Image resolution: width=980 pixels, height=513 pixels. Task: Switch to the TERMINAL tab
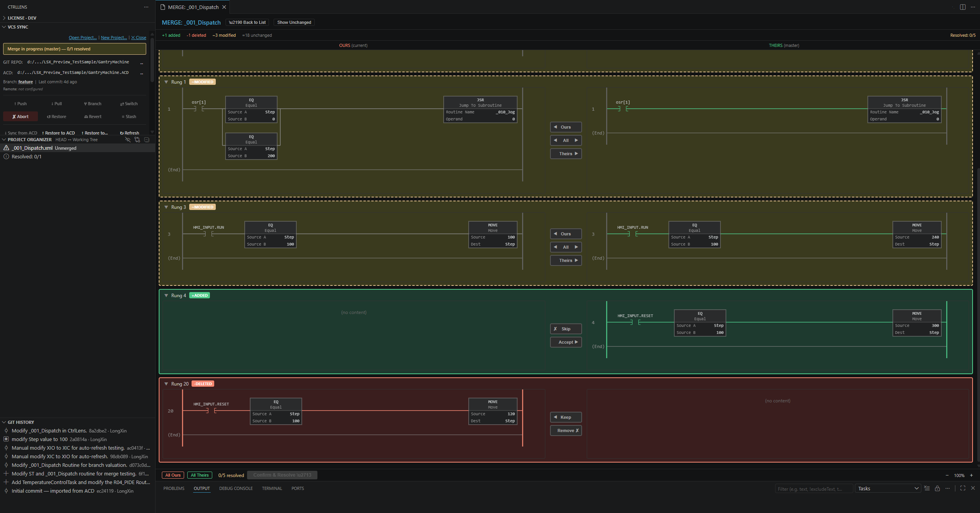click(272, 488)
